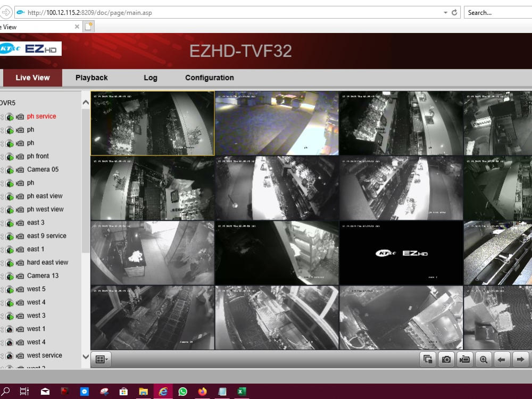Go forward with the browser arrow button
The width and height of the screenshot is (532, 399).
click(6, 13)
